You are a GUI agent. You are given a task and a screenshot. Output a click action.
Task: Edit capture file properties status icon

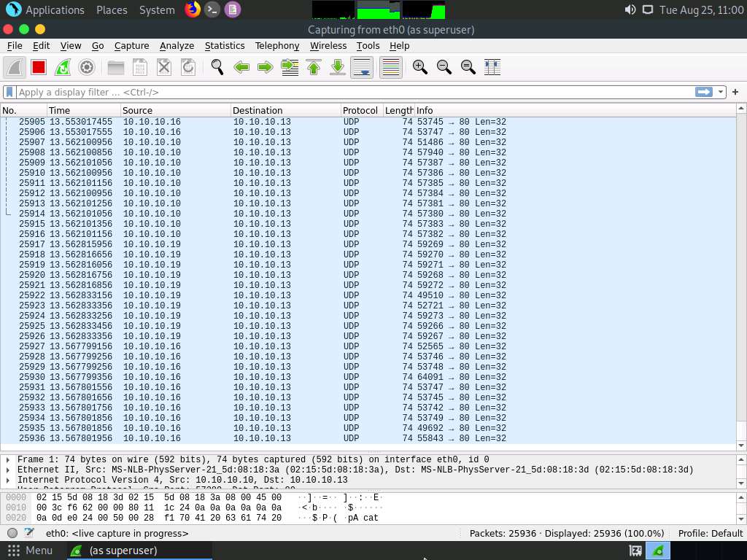[29, 533]
